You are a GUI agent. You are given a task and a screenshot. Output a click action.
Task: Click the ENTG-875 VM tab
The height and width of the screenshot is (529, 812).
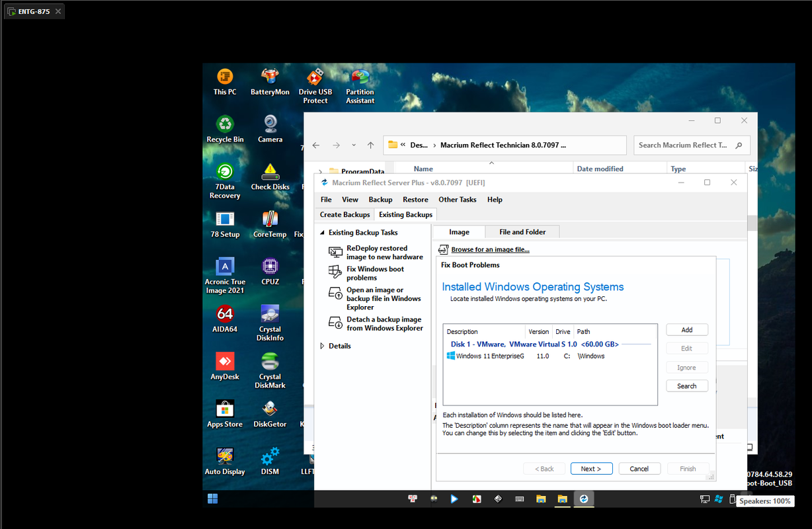click(34, 11)
